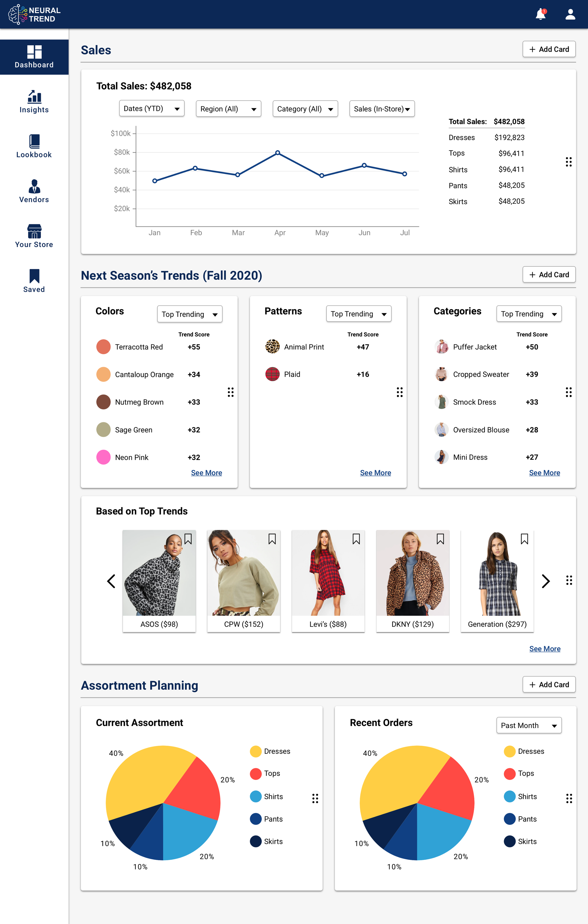Screen dimensions: 588x924
Task: Expand the Sales (In-Store) dropdown
Action: pyautogui.click(x=381, y=109)
